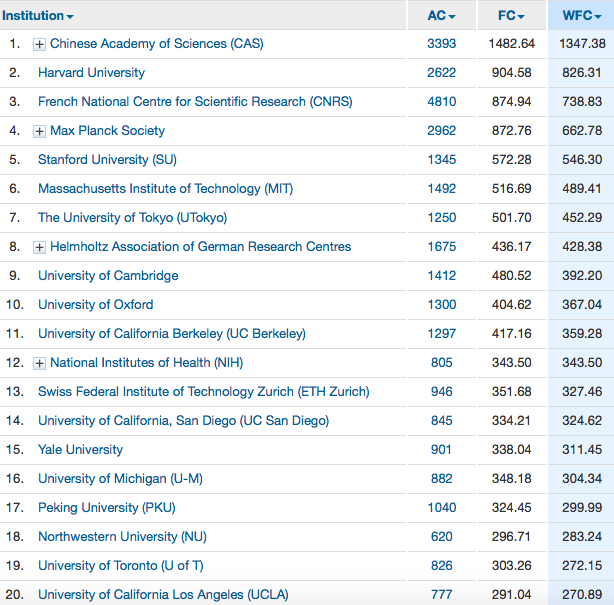This screenshot has height=605, width=614.
Task: Open Chinese Academy of Sciences (CAS) link
Action: pyautogui.click(x=157, y=43)
